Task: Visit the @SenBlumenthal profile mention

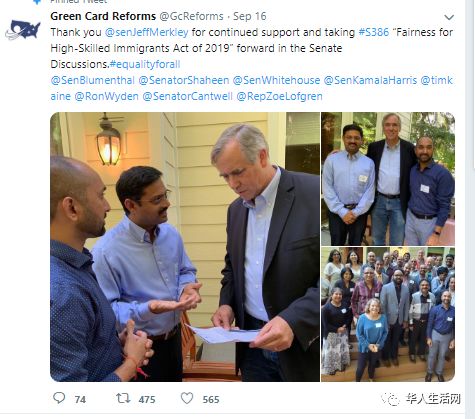Action: tap(92, 80)
